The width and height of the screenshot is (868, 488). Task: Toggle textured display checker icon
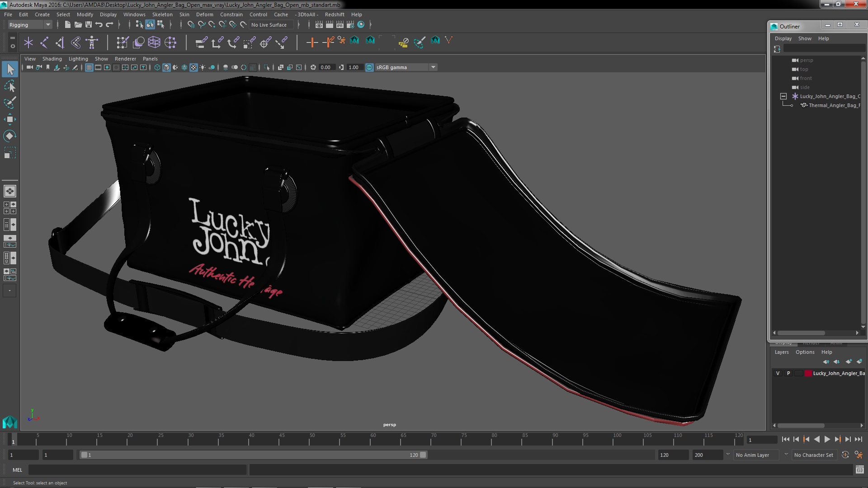(x=193, y=67)
